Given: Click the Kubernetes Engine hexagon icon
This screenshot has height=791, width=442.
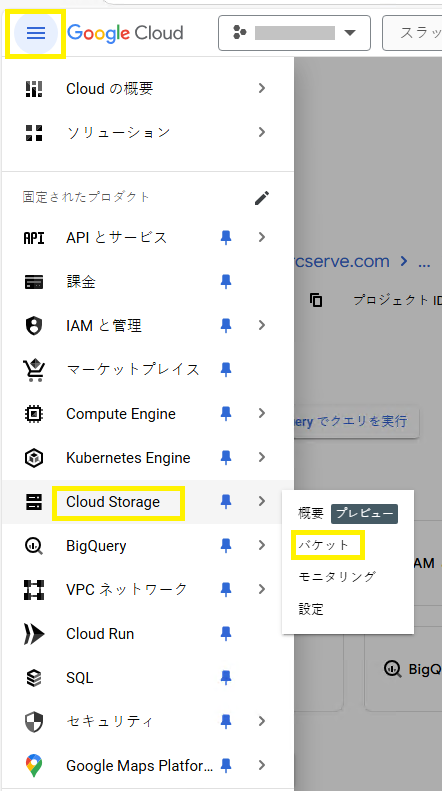Looking at the screenshot, I should [34, 458].
